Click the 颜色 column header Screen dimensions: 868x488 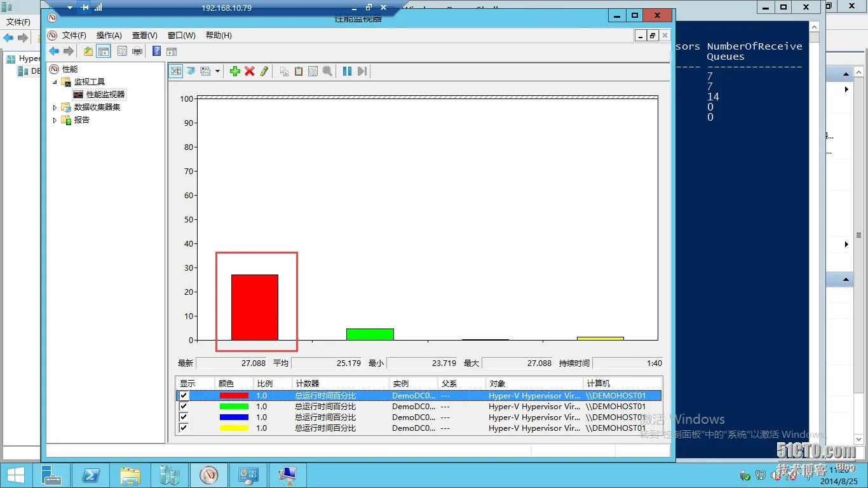pos(234,383)
